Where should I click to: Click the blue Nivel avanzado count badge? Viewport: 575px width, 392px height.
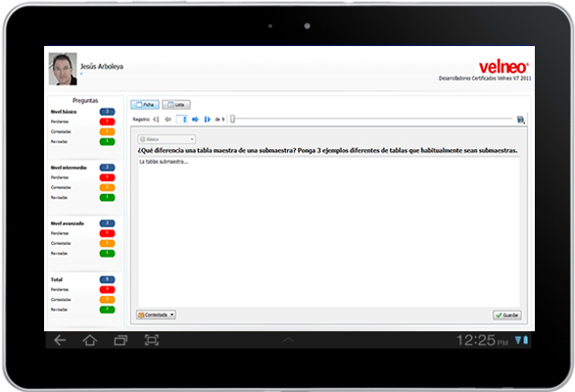107,223
